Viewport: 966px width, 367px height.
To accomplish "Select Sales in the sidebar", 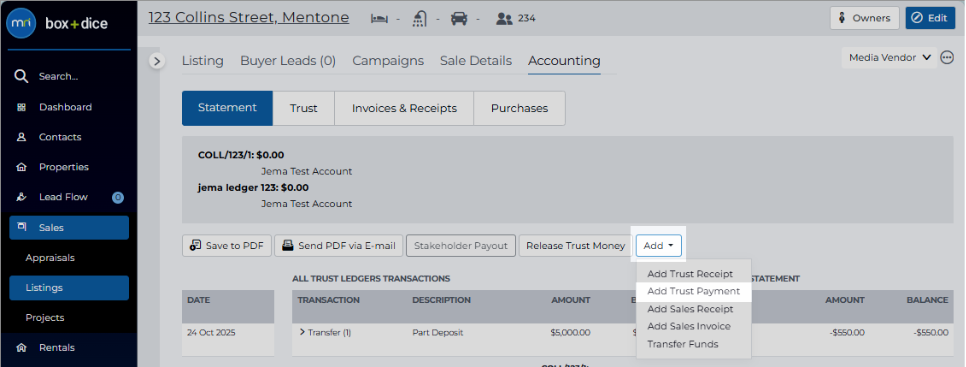I will 69,228.
